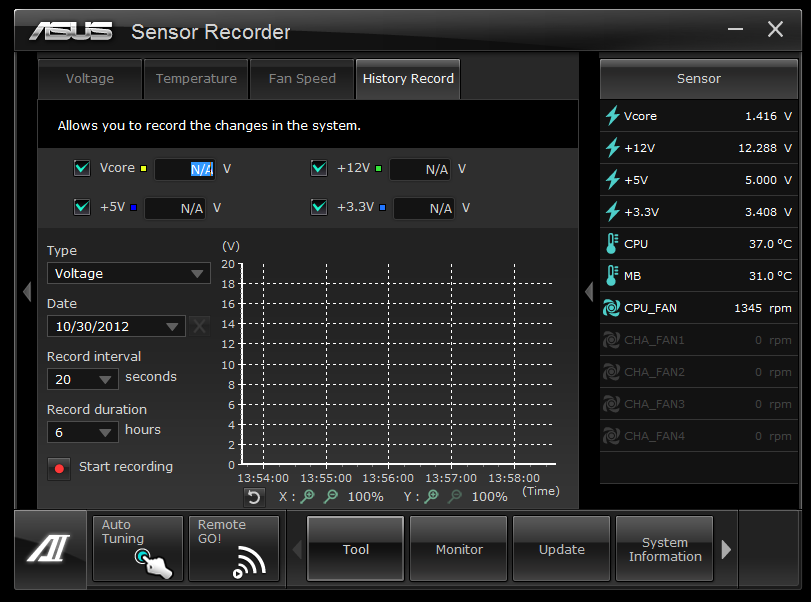Viewport: 811px width, 602px height.
Task: Switch to the Fan Speed tab
Action: (302, 79)
